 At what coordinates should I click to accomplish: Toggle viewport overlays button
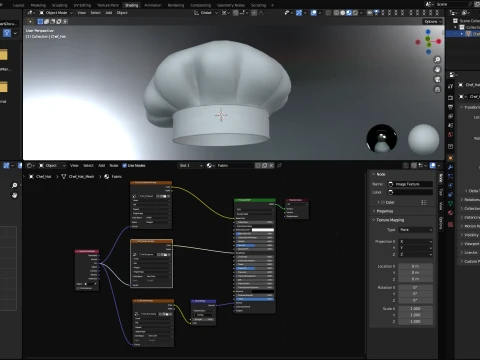click(313, 13)
